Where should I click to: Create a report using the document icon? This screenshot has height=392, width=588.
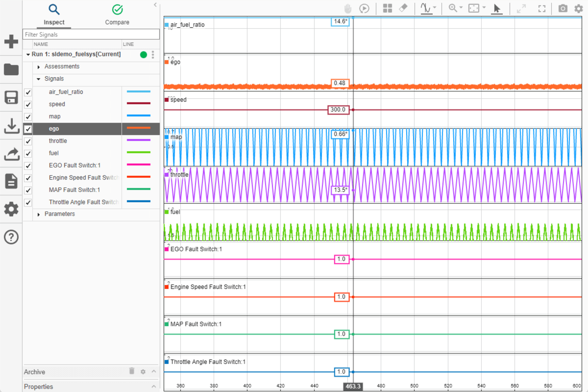coord(11,181)
